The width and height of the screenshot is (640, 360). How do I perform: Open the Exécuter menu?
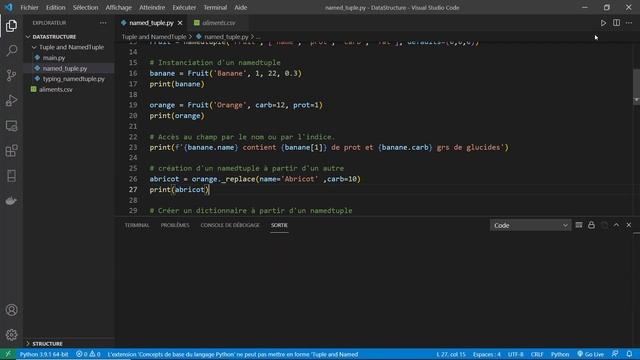click(184, 7)
